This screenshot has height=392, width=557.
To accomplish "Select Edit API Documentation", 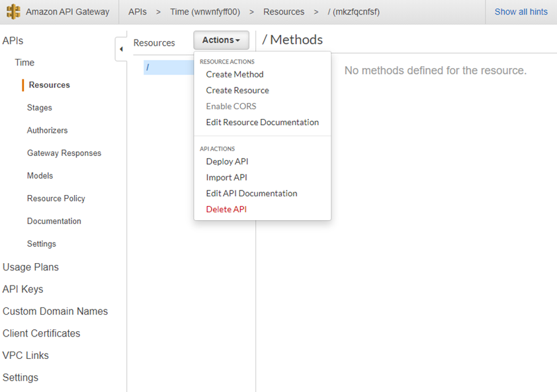I will (x=251, y=194).
